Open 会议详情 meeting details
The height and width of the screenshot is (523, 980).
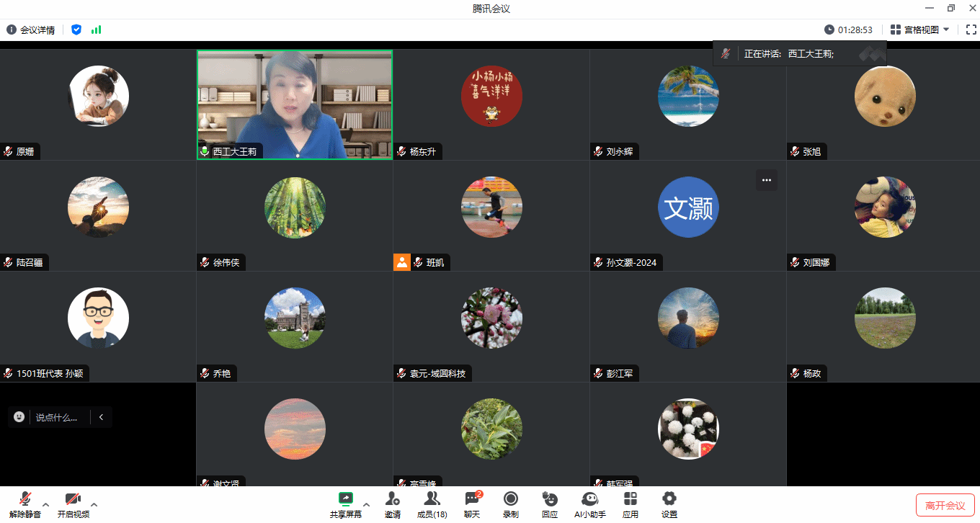[x=31, y=30]
